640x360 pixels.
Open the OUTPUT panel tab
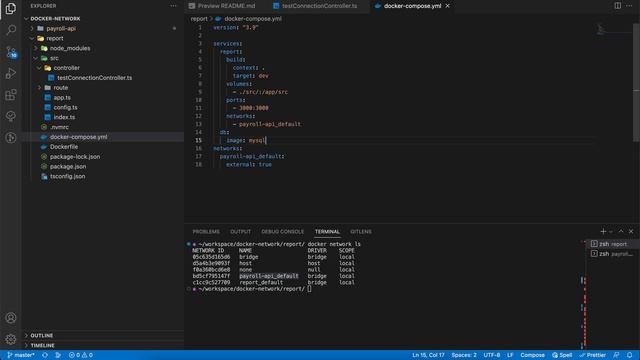click(240, 231)
